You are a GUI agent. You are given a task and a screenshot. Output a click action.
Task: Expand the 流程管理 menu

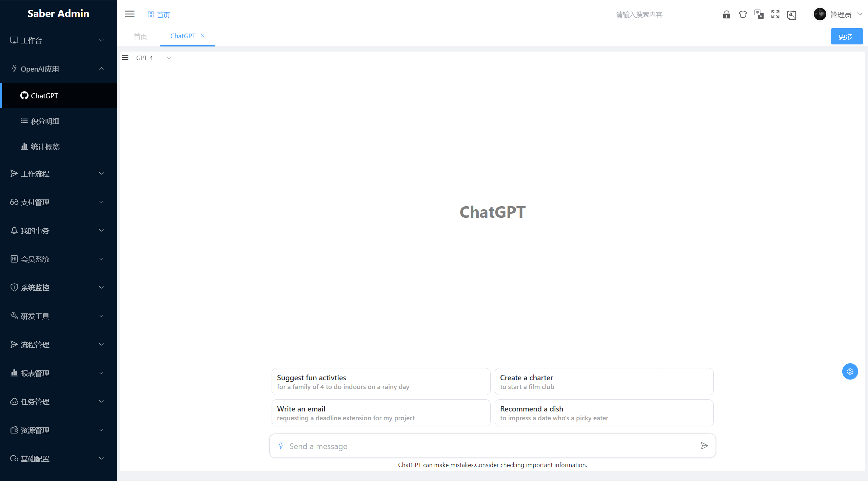pos(58,345)
